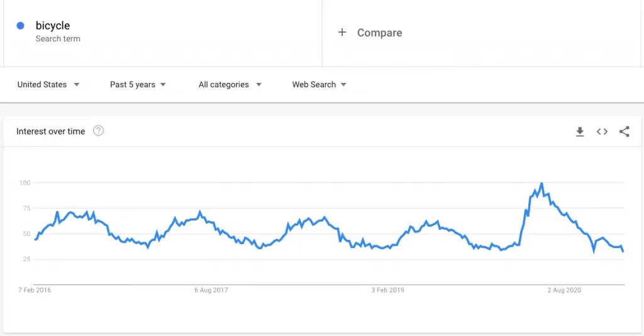This screenshot has width=644, height=336.
Task: Expand the All categories dropdown
Action: (x=230, y=85)
